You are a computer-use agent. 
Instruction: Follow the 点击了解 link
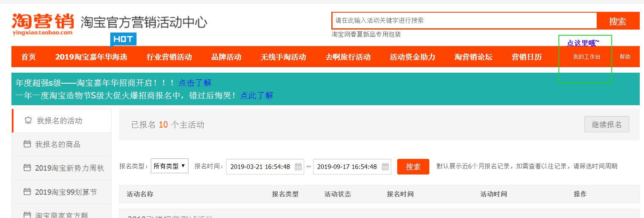[195, 83]
